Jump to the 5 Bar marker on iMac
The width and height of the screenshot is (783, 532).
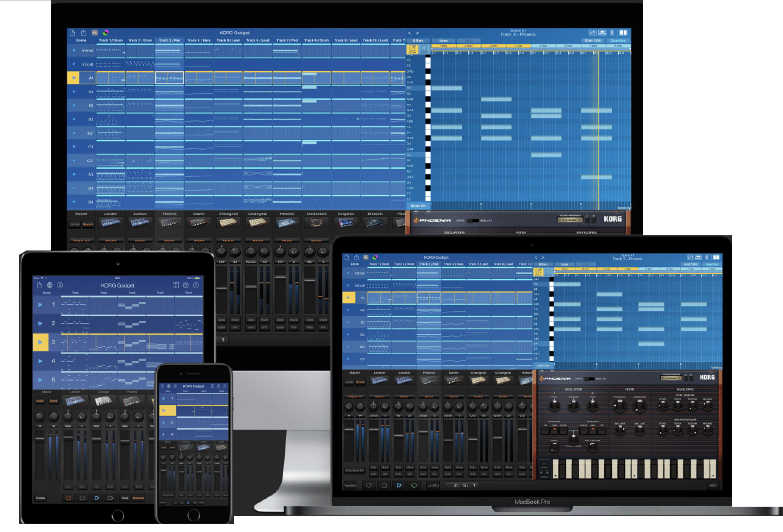click(544, 46)
